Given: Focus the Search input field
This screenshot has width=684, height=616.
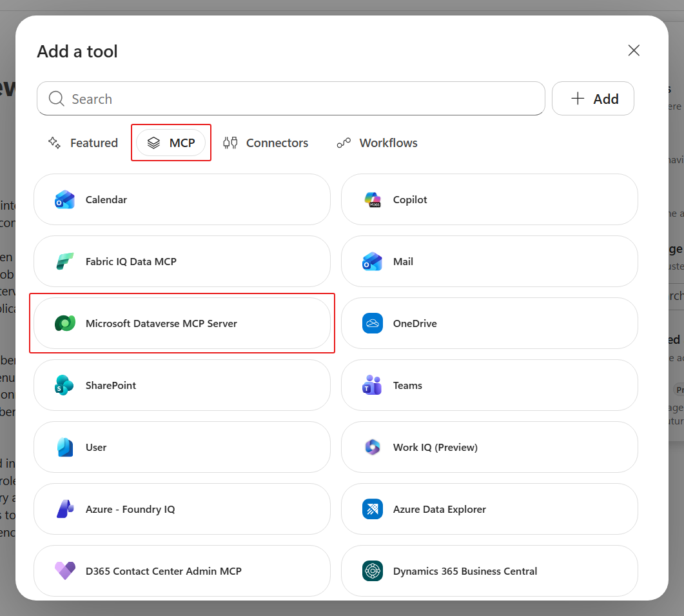Looking at the screenshot, I should [291, 98].
